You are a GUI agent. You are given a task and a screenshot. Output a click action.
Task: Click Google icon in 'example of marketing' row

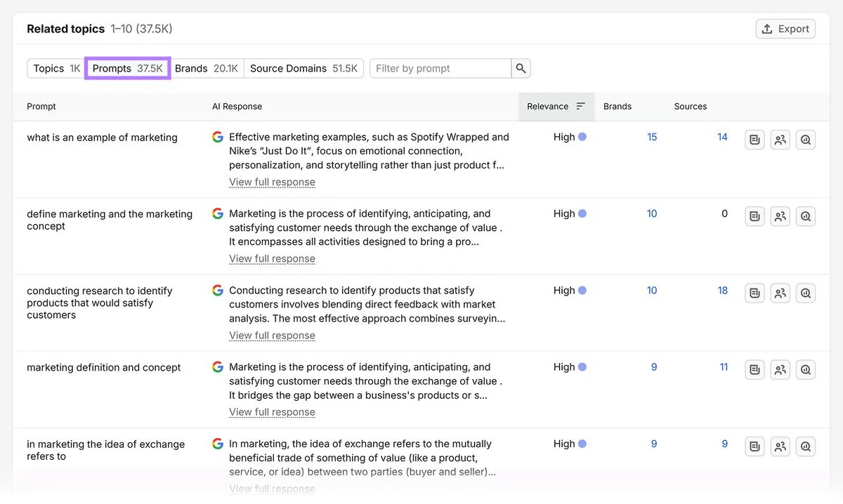coord(218,137)
